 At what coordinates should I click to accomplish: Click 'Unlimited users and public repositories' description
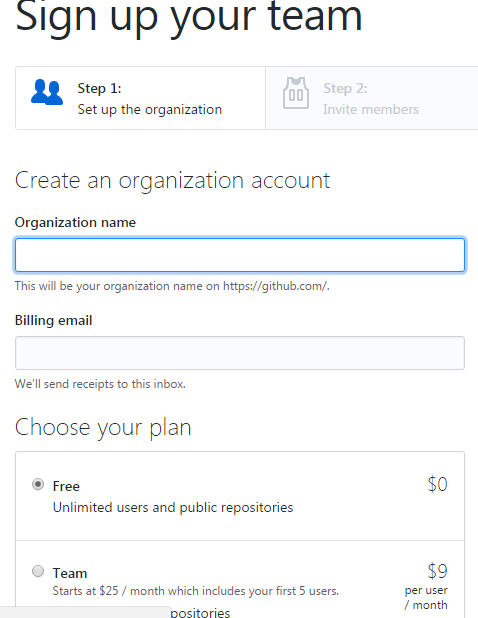(173, 507)
